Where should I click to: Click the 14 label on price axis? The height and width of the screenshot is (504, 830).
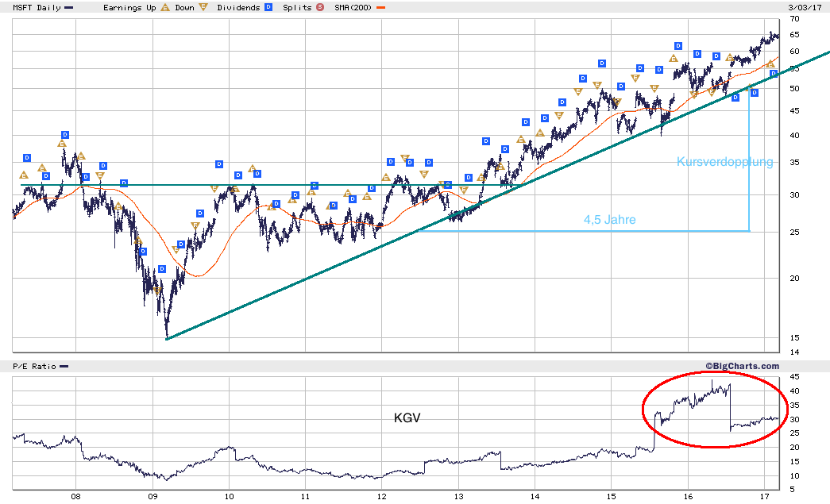tap(794, 352)
